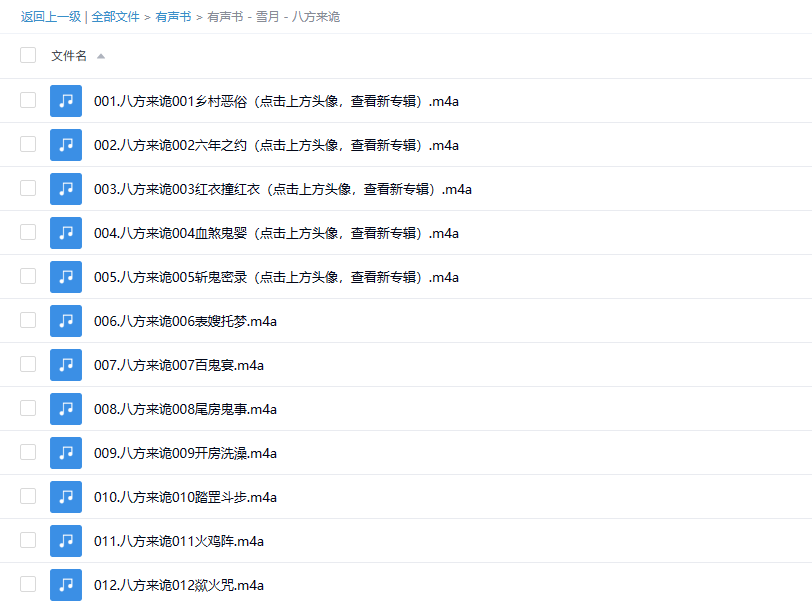Tick the checkbox for 009 开房洗澡
Screen dimensions: 812x609
[x=28, y=452]
